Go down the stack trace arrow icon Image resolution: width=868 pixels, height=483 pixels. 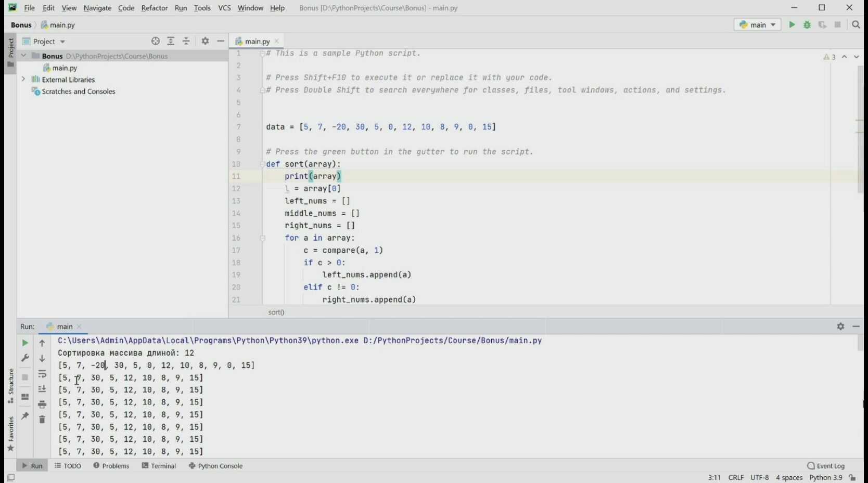click(42, 358)
